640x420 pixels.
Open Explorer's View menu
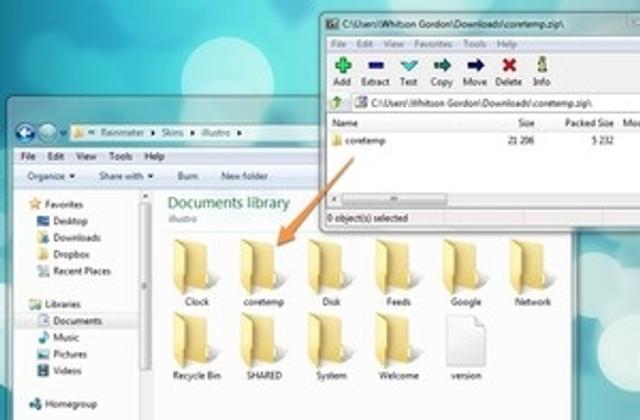pos(86,156)
